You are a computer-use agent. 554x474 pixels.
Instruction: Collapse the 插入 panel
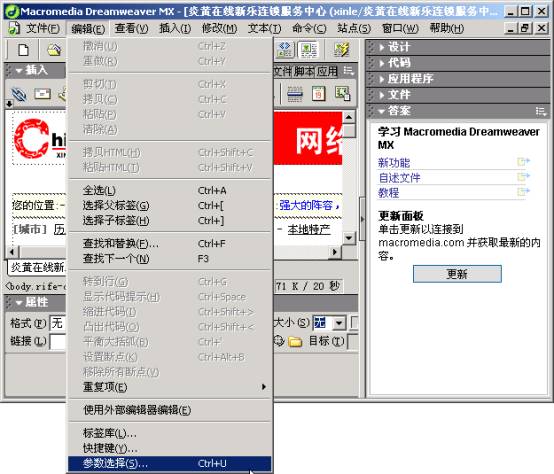[19, 70]
